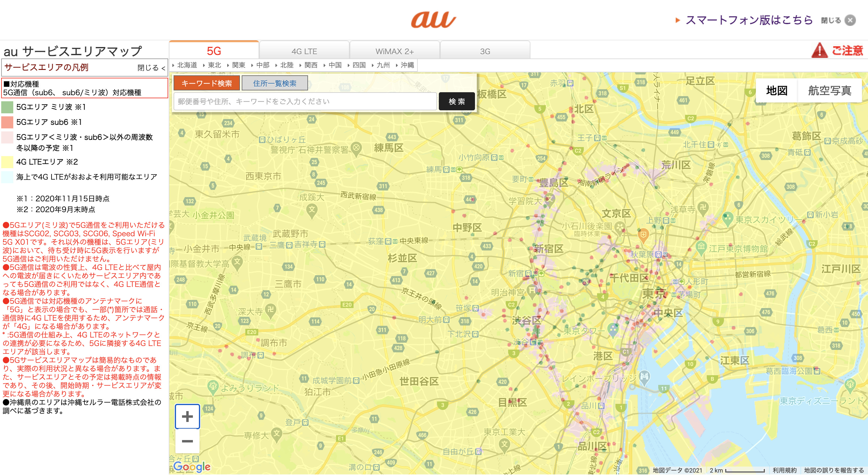Collapse the サービスエリアの凡例 legend panel
Viewport: 868px width, 475px height.
[151, 68]
